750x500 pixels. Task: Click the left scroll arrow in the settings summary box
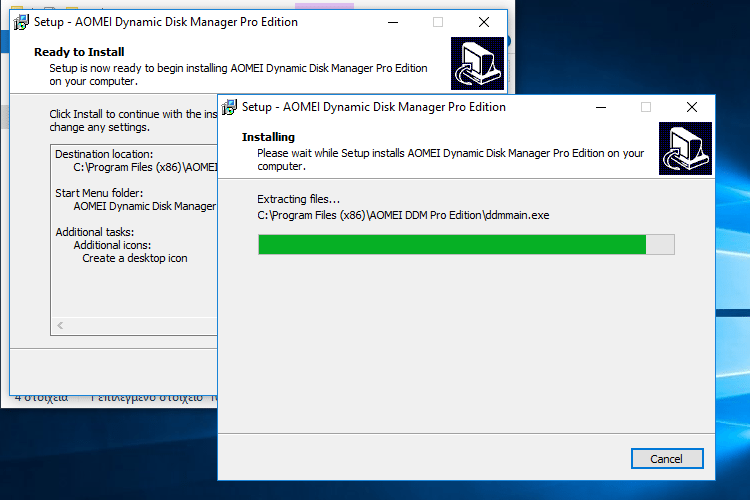click(x=60, y=325)
